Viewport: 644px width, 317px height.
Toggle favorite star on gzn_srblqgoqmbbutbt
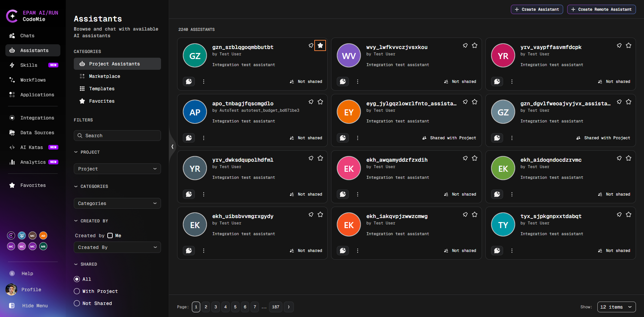tap(320, 45)
